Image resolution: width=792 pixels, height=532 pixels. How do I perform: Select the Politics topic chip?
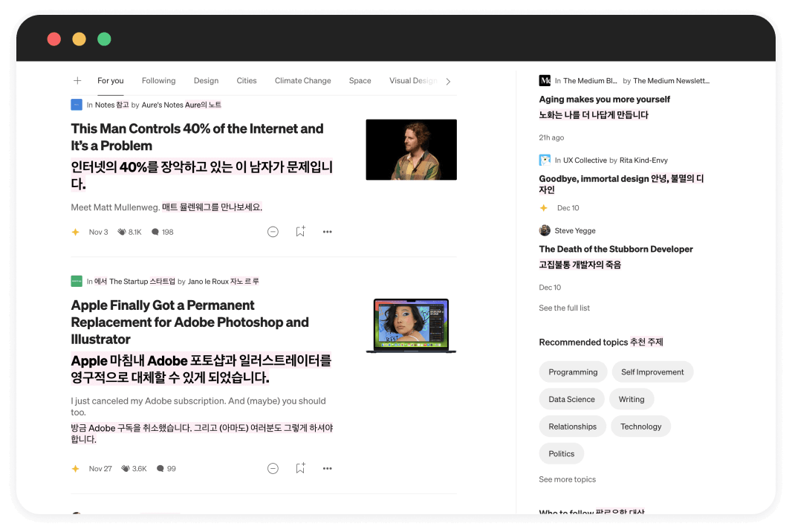point(562,454)
